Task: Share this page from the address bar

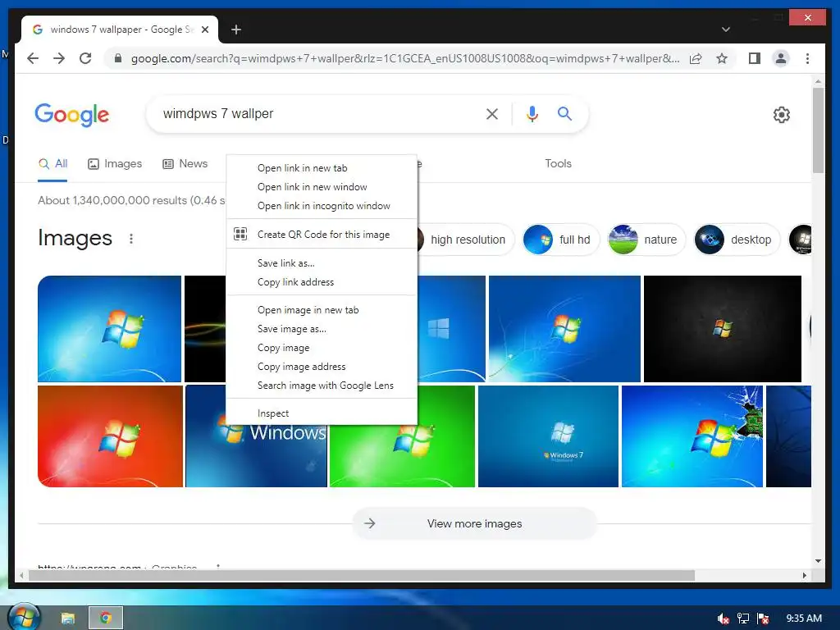Action: point(696,58)
